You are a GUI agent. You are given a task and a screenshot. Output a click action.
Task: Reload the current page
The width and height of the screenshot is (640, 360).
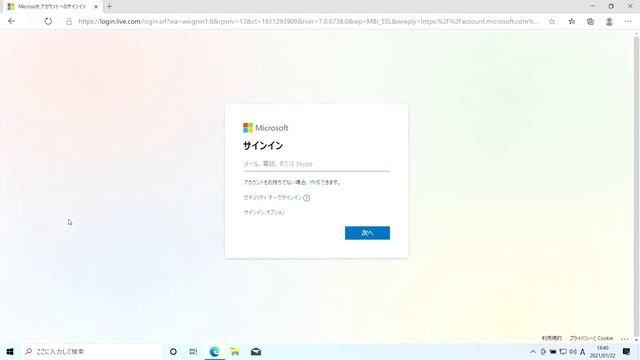pos(48,21)
